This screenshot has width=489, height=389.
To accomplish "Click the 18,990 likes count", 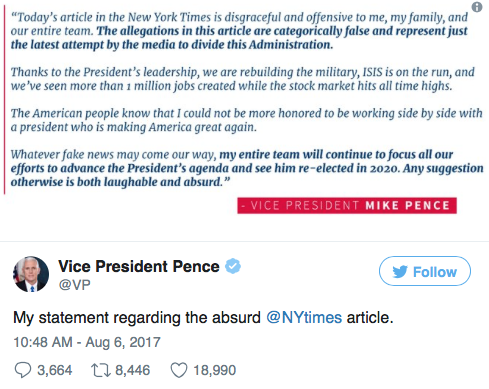I will coord(215,370).
